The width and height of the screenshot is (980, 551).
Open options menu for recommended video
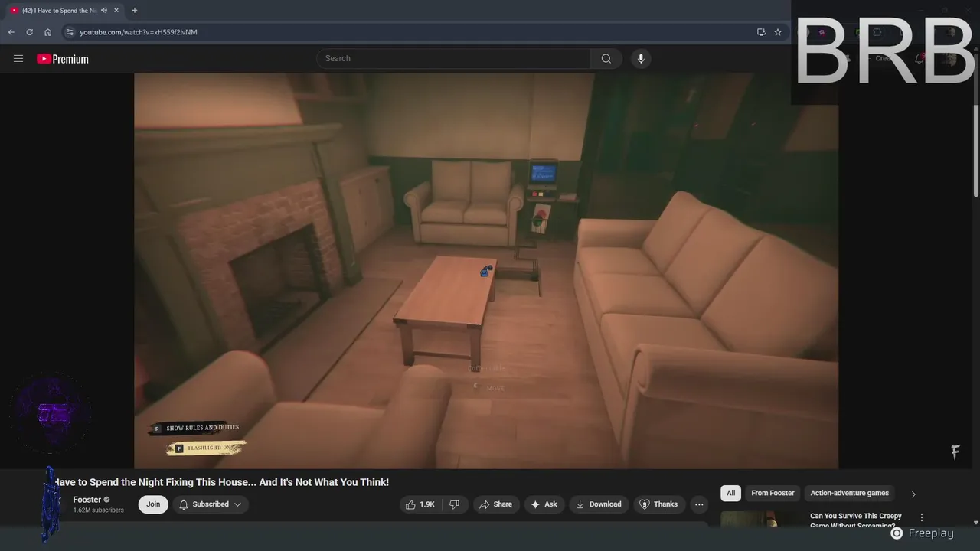point(922,517)
